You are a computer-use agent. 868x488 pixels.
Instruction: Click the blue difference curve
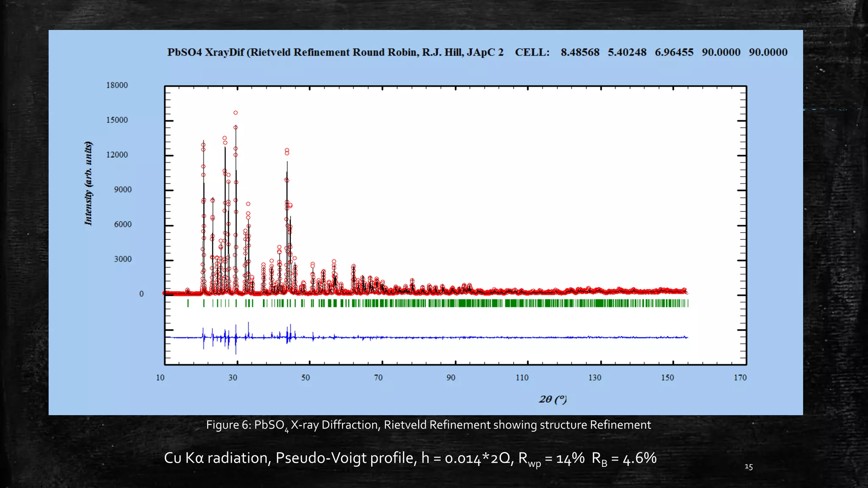(466, 338)
